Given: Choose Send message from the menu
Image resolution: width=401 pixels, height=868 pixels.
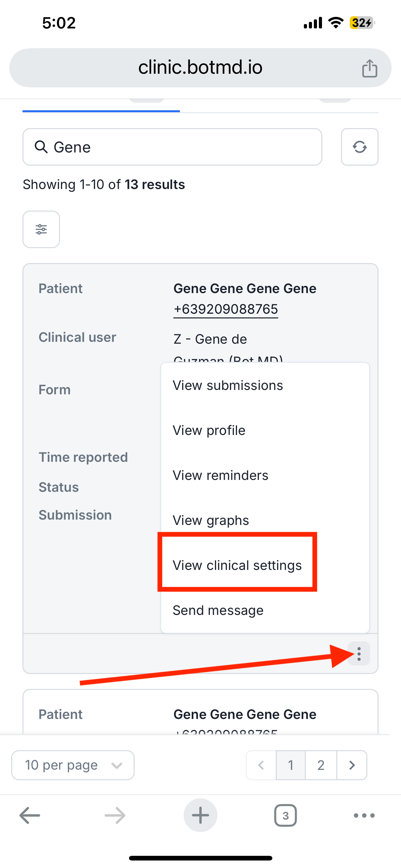Looking at the screenshot, I should tap(218, 610).
